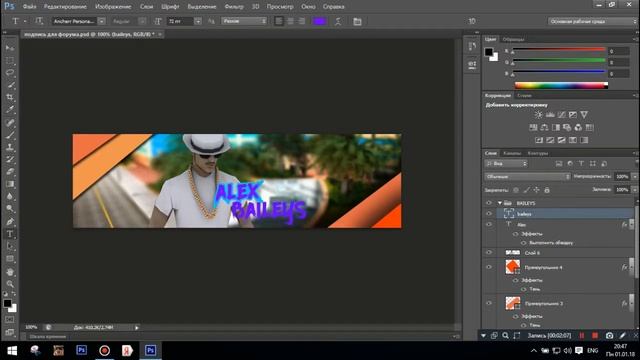Image resolution: width=640 pixels, height=360 pixels.
Task: Select the Rectangular Marquee tool
Action: coord(10,61)
